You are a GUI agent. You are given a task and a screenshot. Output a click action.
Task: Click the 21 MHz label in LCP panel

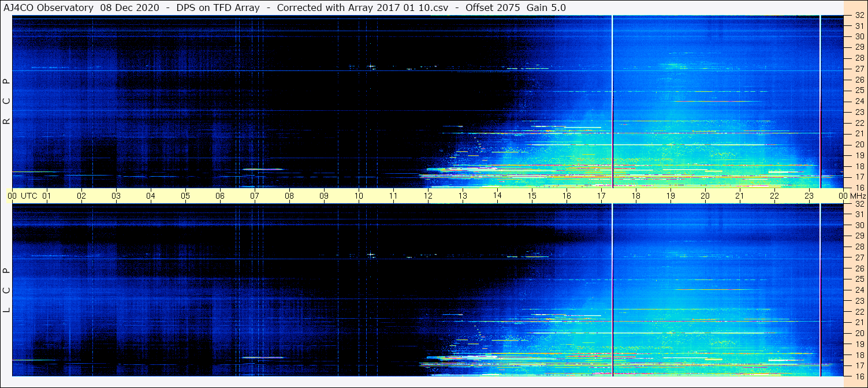(x=859, y=322)
